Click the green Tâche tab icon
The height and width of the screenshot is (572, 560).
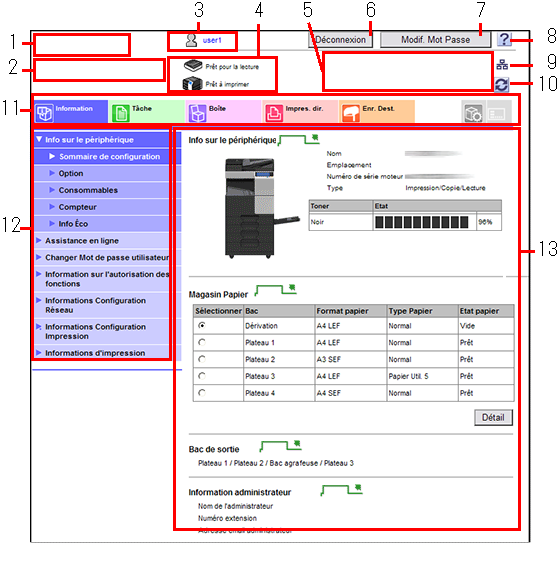(120, 113)
